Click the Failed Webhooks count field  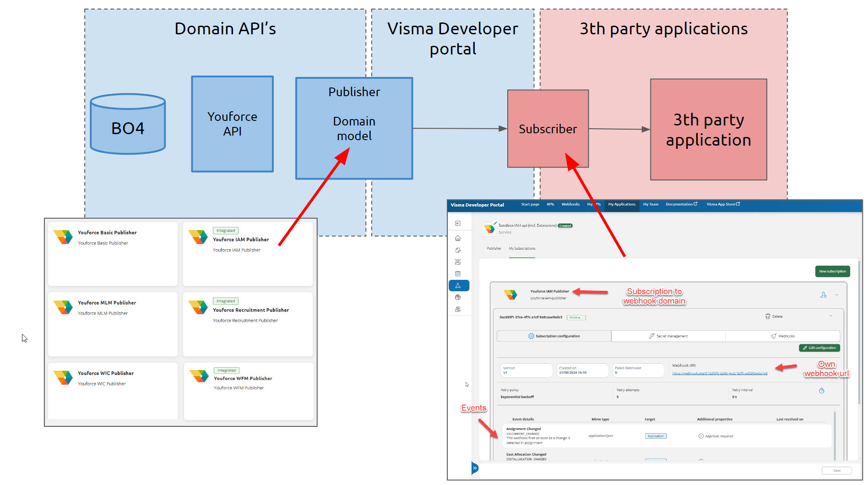(638, 371)
